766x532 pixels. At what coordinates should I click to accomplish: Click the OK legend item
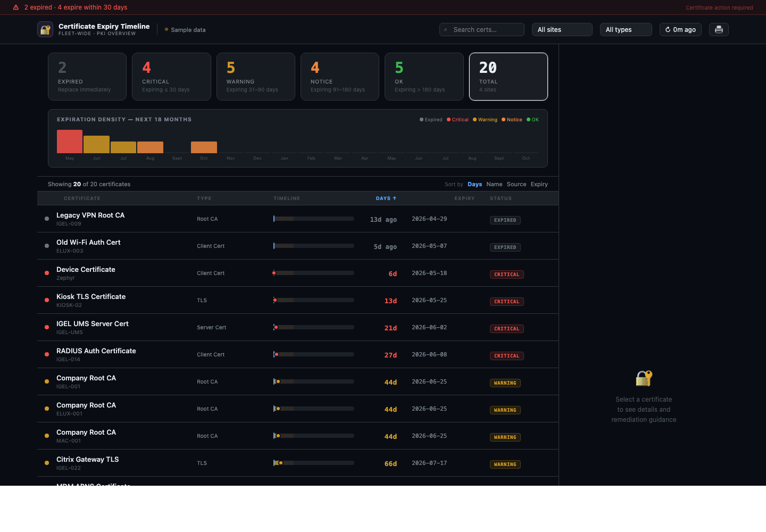point(532,120)
